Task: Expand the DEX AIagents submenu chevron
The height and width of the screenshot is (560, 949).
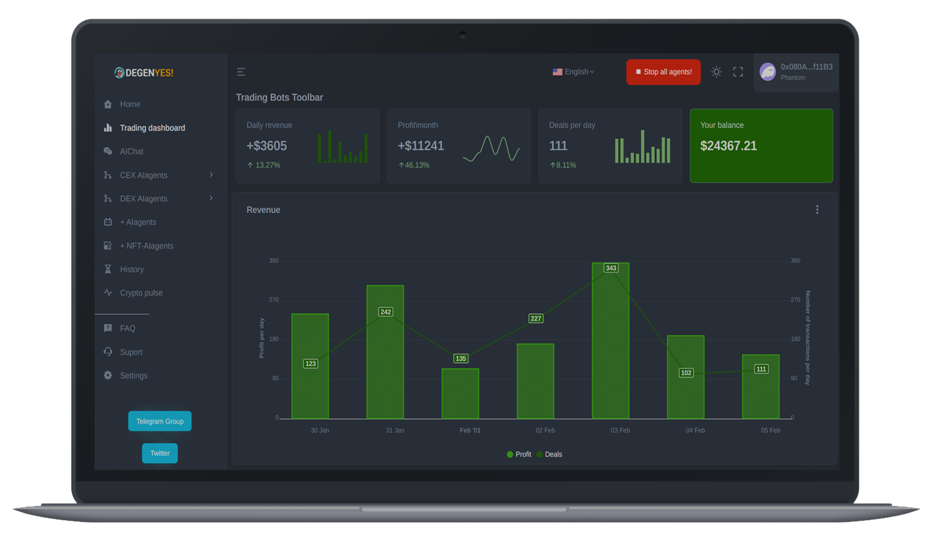Action: click(x=211, y=198)
